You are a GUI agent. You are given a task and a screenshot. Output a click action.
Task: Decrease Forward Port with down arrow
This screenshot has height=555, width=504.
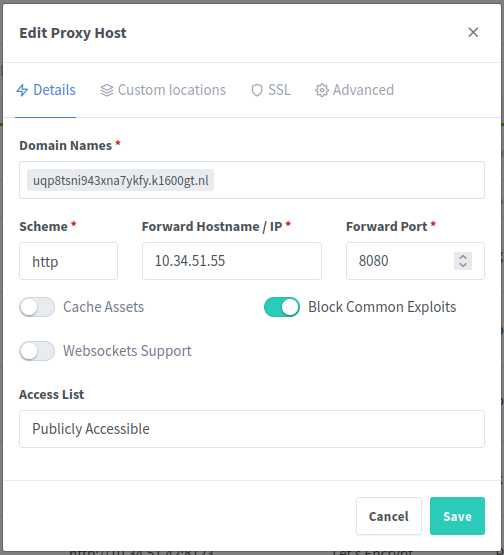463,265
